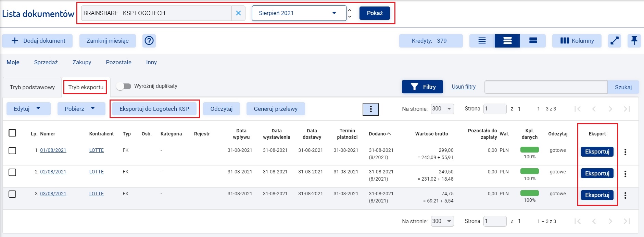Click data completeness bar for 03/08/2021
The image size is (644, 237).
click(x=530, y=193)
